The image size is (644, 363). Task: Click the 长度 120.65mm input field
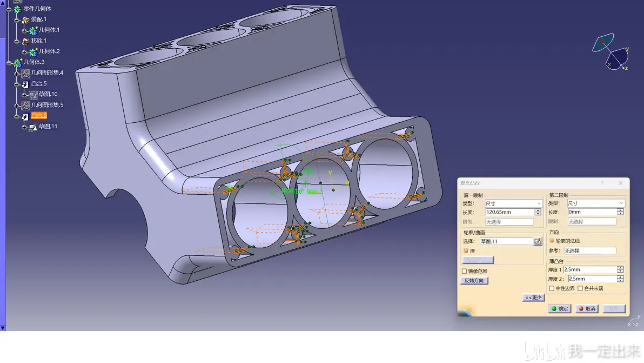click(509, 212)
